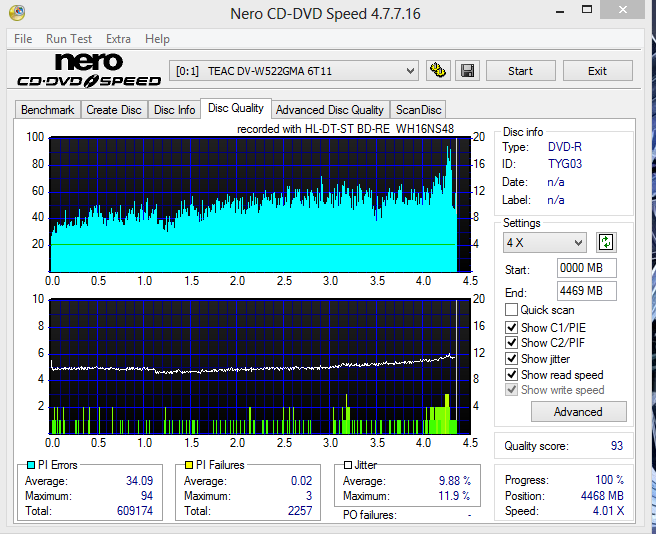Click the disc type DVD-R
This screenshot has width=656, height=534.
click(565, 147)
